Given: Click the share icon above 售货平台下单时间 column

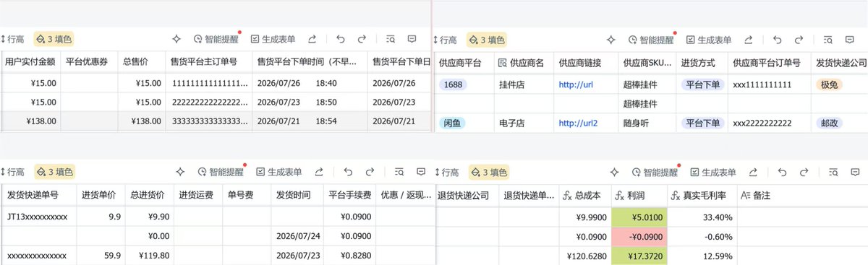Looking at the screenshot, I should coord(312,40).
